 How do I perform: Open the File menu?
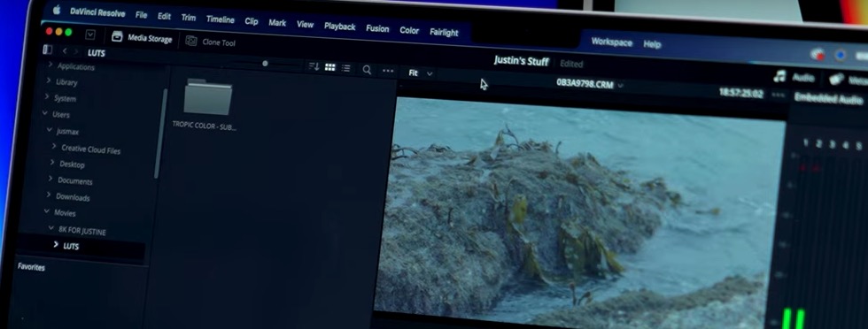tap(141, 15)
